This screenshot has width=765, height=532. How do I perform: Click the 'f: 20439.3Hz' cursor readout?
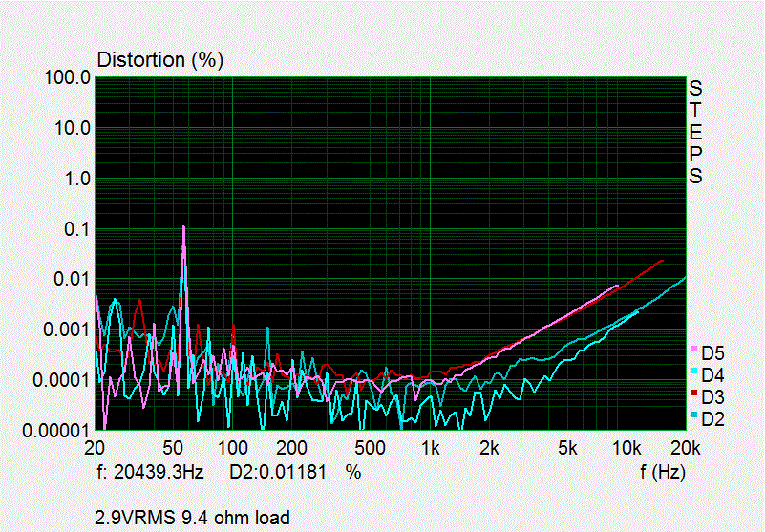click(150, 472)
